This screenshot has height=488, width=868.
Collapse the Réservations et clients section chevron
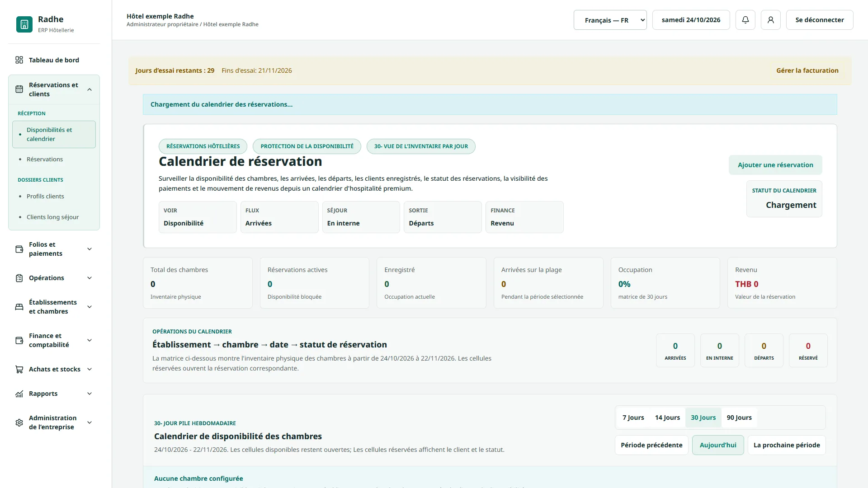pos(90,89)
